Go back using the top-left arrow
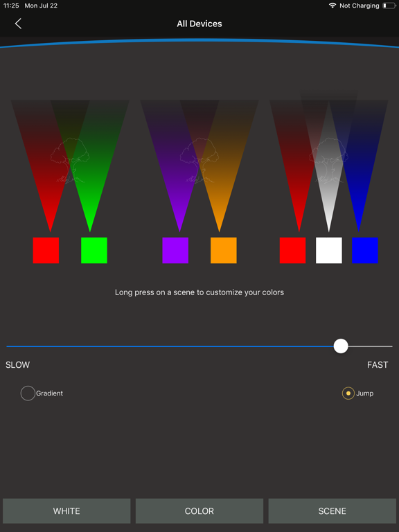The image size is (399, 532). click(x=18, y=24)
